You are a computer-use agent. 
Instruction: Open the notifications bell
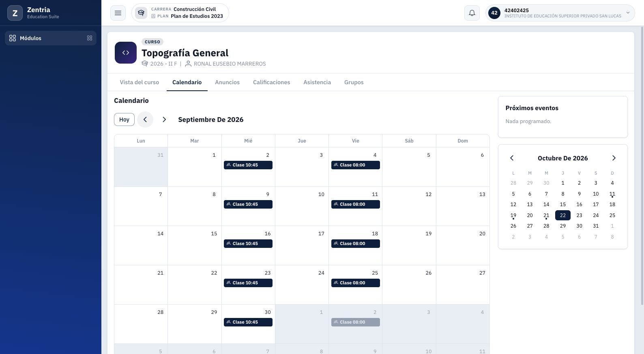472,13
